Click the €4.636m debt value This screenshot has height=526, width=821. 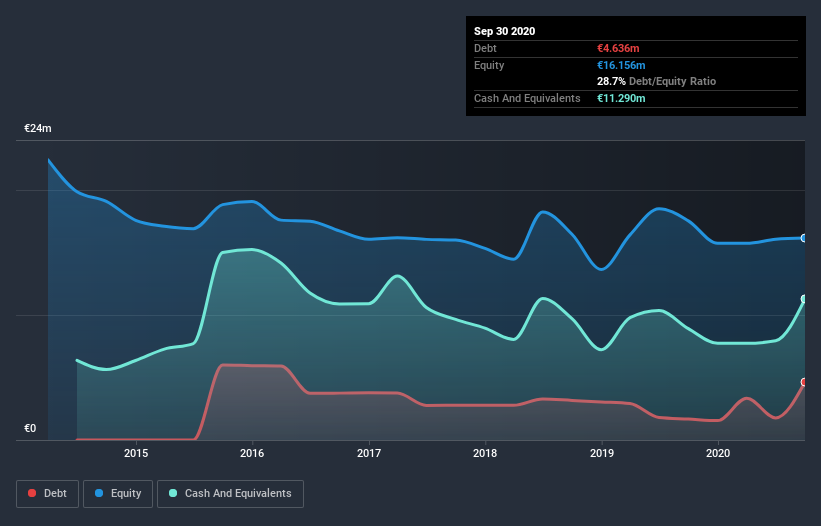[618, 48]
